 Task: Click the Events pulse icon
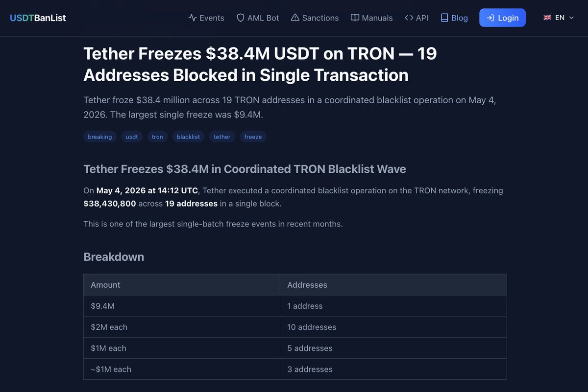pyautogui.click(x=193, y=18)
